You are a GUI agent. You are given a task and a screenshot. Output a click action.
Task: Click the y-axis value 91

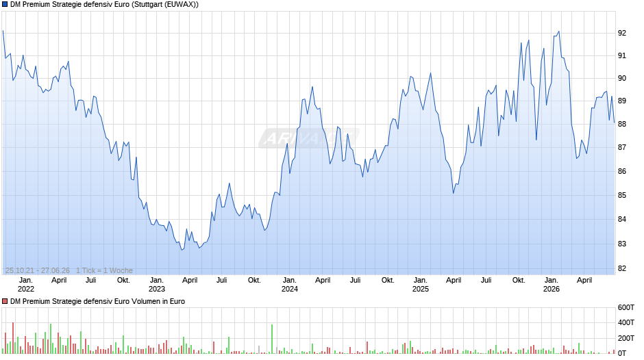[622, 55]
